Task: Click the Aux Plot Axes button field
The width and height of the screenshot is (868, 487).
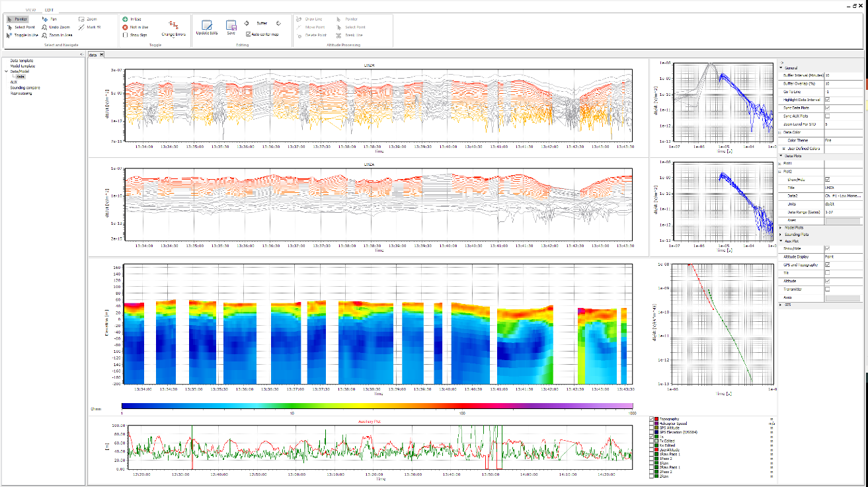Action: click(843, 298)
